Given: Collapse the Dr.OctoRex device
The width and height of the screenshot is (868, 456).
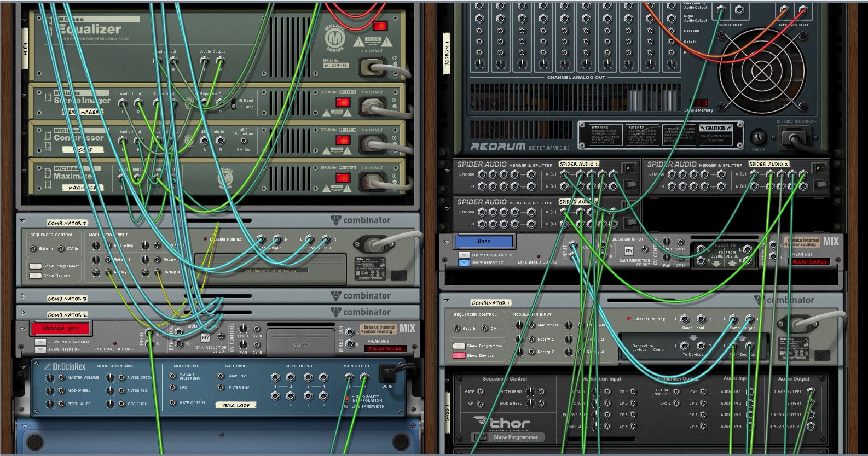Looking at the screenshot, I should tap(23, 366).
